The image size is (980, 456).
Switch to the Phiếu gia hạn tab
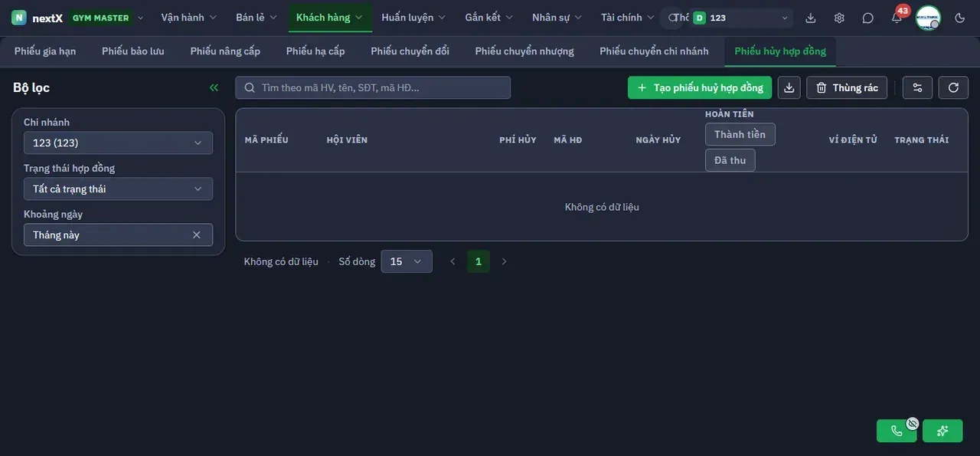[45, 51]
